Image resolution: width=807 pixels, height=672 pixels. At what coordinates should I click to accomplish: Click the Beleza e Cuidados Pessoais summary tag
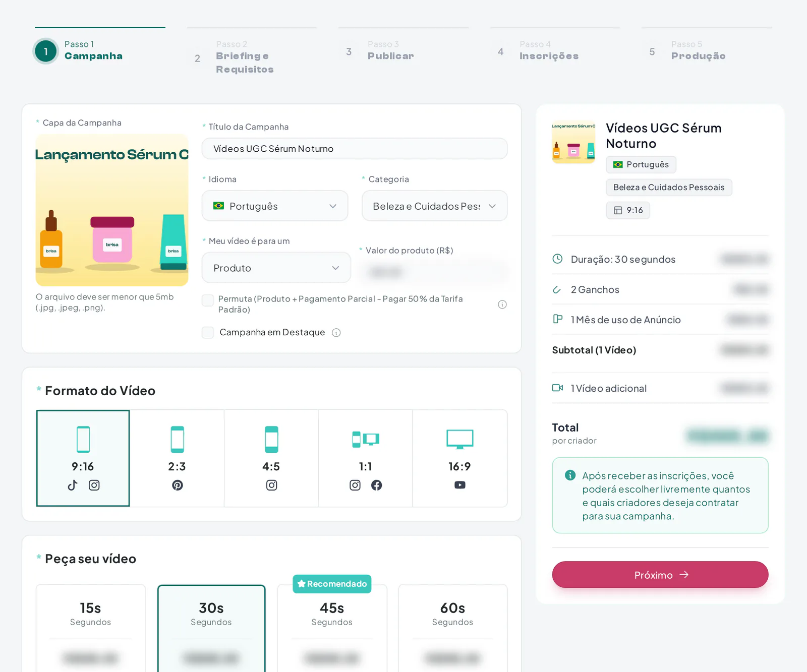[669, 188]
